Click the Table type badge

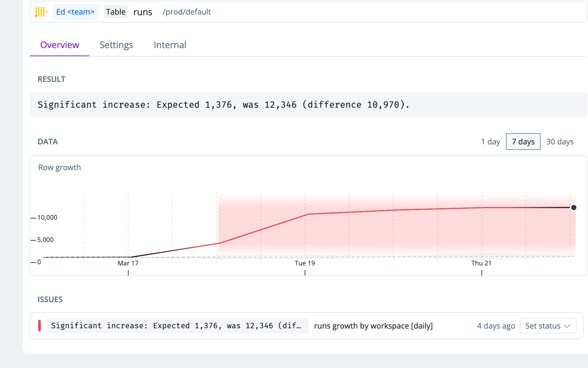point(116,12)
